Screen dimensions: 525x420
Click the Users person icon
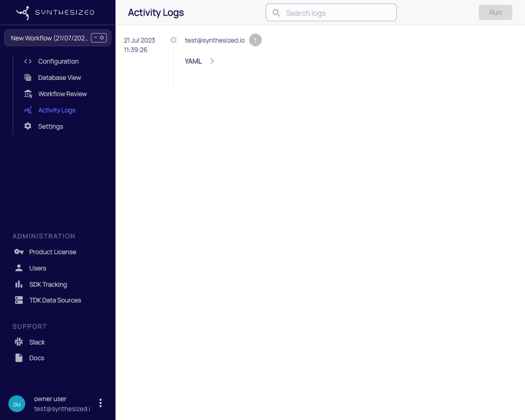coord(19,268)
